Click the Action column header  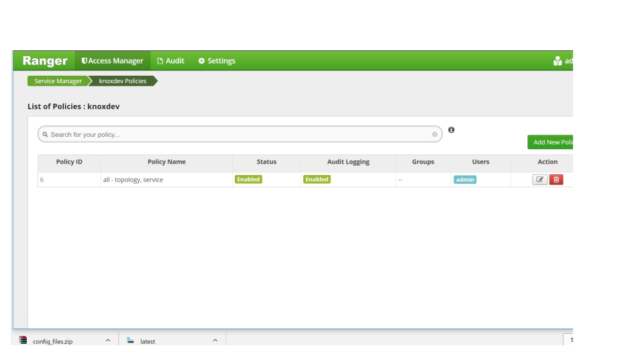547,162
